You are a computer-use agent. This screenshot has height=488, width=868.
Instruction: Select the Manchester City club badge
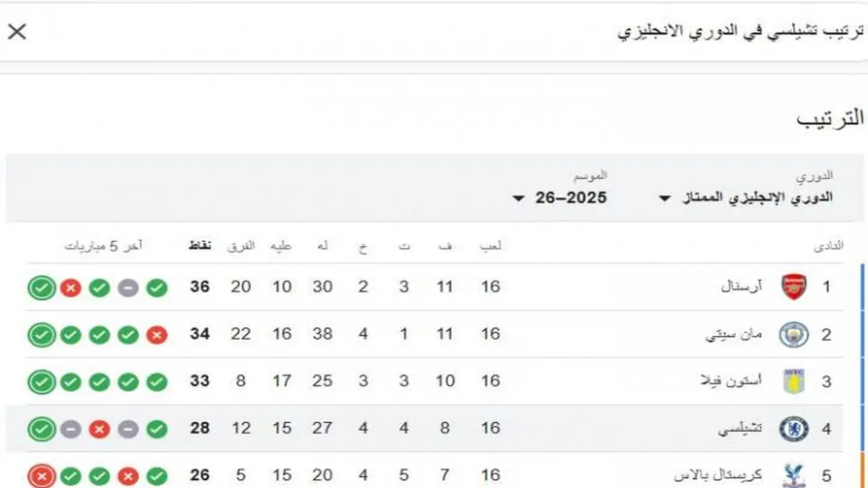(793, 334)
